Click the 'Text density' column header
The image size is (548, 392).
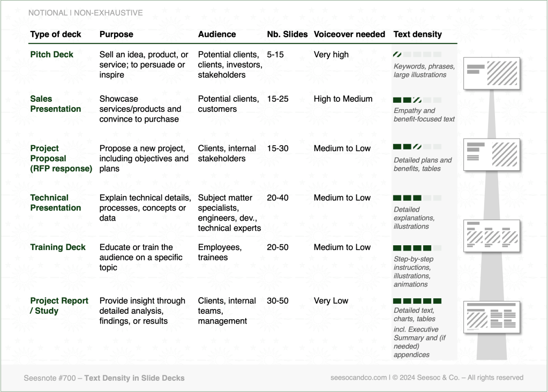(417, 34)
